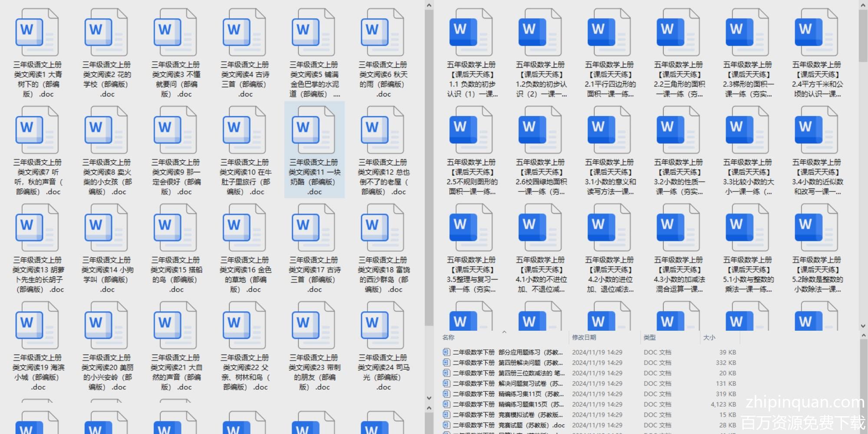The image size is (868, 434).
Task: Select the file label 类文阅读24 司马光
Action: (383, 372)
